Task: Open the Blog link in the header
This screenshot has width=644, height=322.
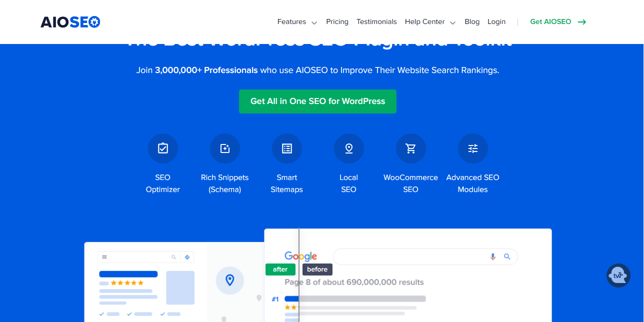Action: (x=472, y=22)
